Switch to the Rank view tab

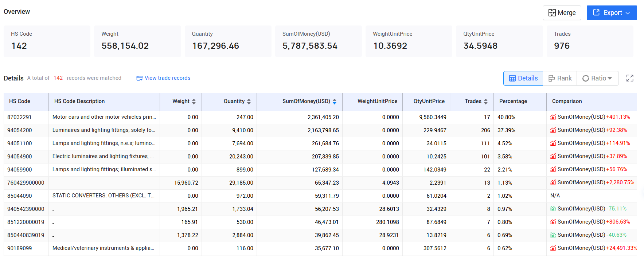click(560, 78)
